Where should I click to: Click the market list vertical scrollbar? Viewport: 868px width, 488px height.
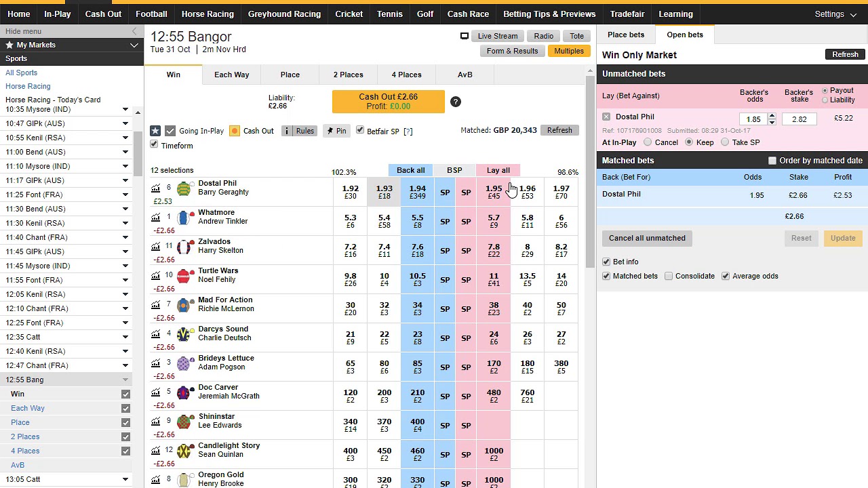coord(591,173)
